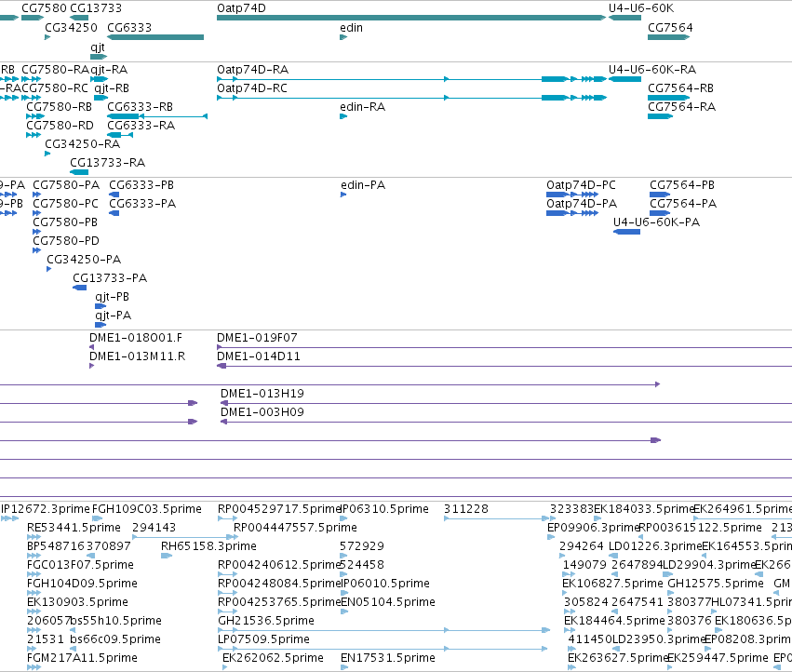Image resolution: width=792 pixels, height=672 pixels.
Task: Select transcript CG7564-RA
Action: pyautogui.click(x=660, y=116)
